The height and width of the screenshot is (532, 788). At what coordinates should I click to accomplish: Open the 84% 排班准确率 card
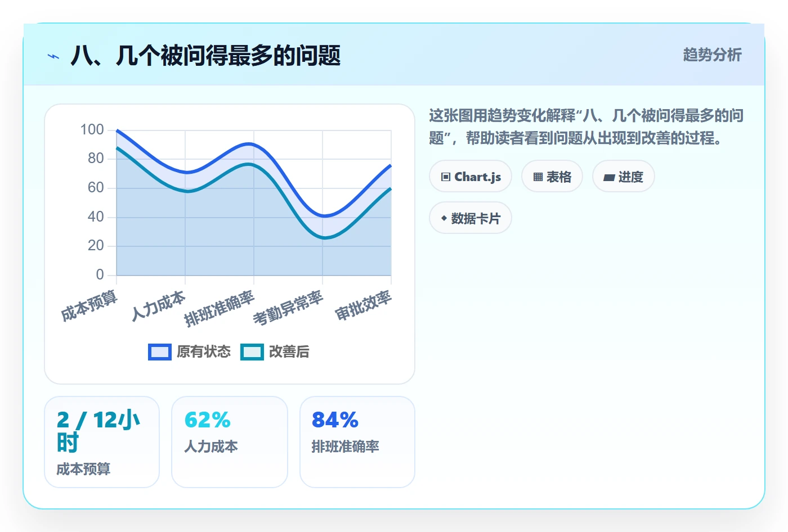coord(357,442)
